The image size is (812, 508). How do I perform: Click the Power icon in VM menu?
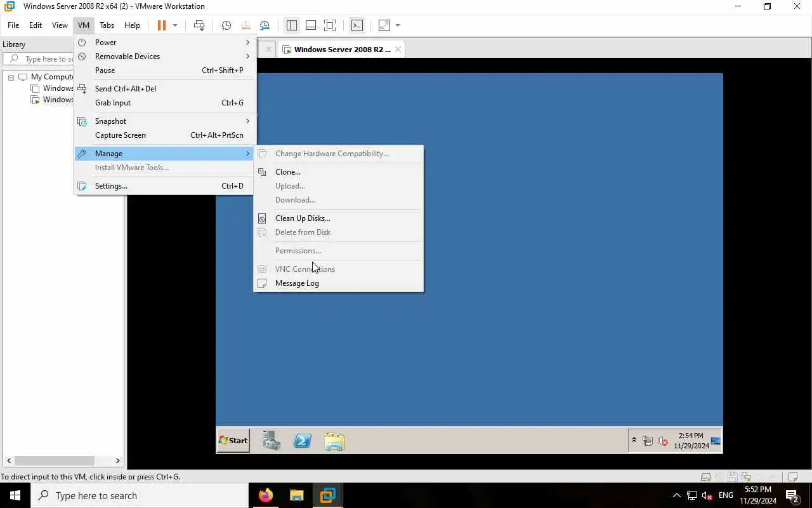[82, 43]
